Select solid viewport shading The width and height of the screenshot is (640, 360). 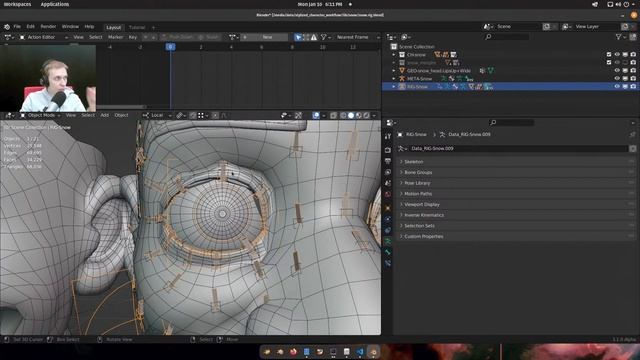[x=351, y=116]
